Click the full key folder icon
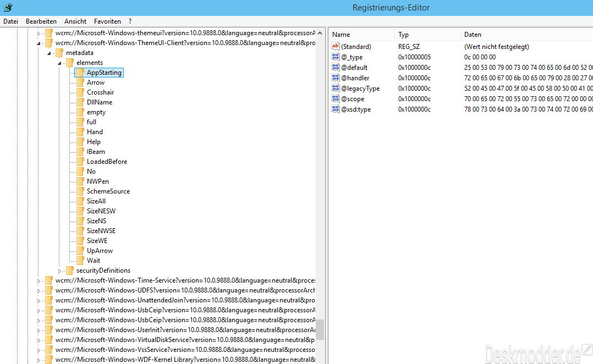 click(x=80, y=122)
